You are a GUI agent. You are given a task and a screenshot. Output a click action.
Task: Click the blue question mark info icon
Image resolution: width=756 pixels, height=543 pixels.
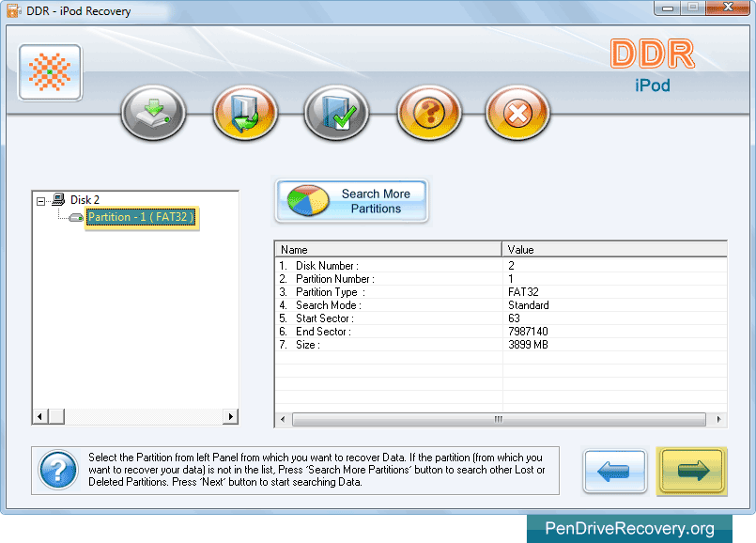(58, 470)
